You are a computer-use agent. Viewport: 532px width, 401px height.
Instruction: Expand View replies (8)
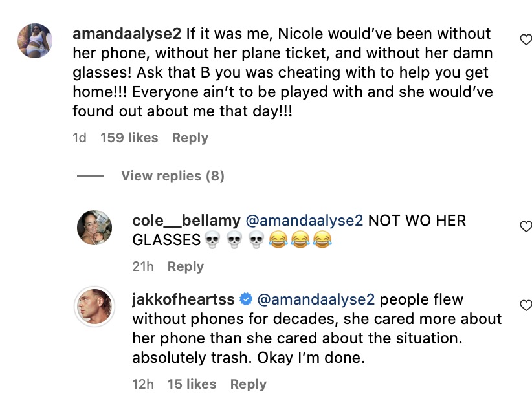(172, 176)
